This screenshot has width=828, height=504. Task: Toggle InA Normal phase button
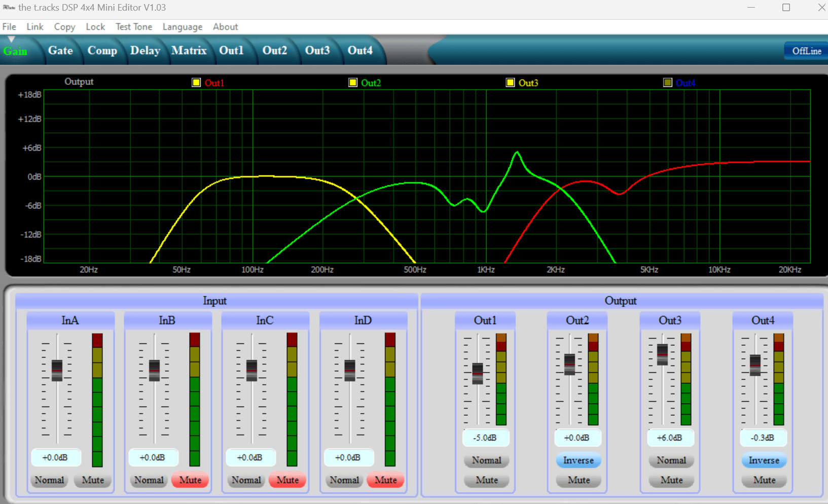click(49, 480)
